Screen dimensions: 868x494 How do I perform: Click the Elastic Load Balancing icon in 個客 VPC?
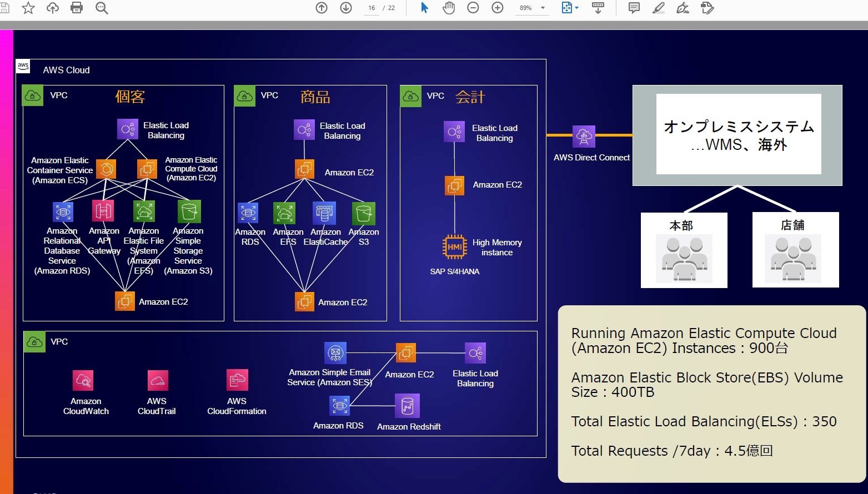(x=128, y=129)
